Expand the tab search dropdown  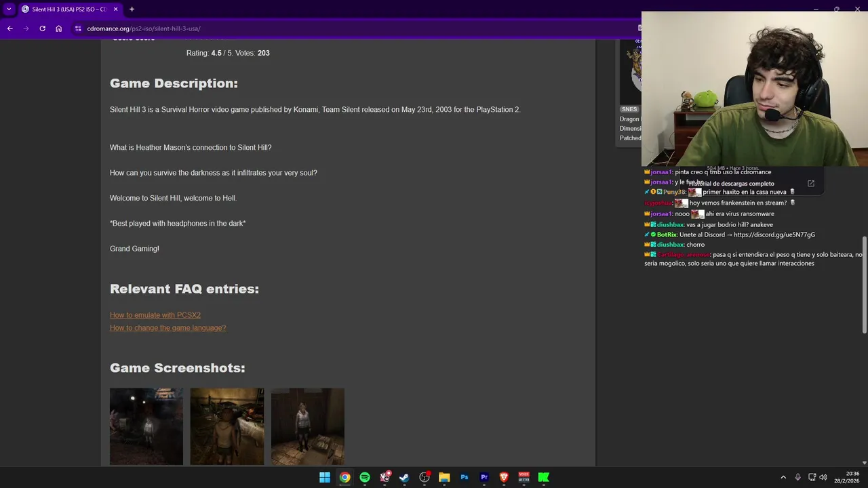(x=9, y=9)
